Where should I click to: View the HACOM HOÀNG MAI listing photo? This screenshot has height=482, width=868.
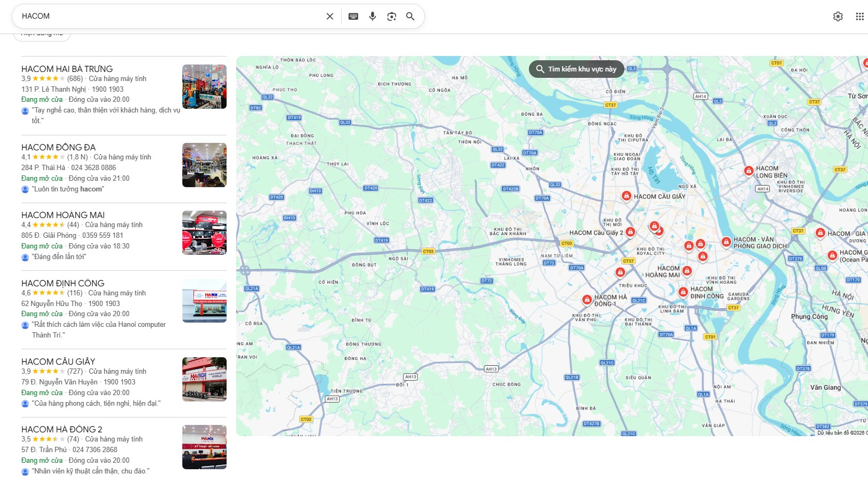(x=204, y=232)
